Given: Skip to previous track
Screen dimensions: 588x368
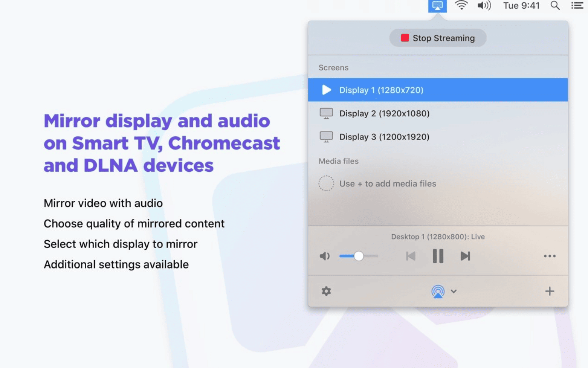Looking at the screenshot, I should (411, 256).
